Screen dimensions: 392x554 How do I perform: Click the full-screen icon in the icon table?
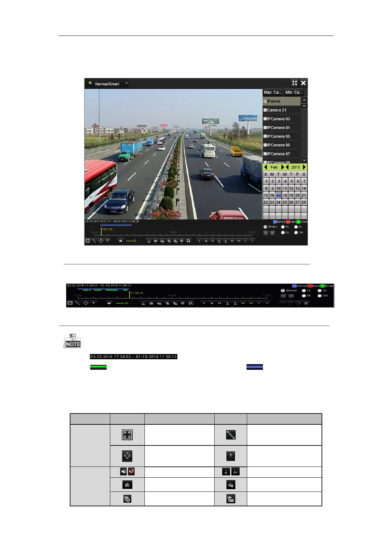pos(127,435)
